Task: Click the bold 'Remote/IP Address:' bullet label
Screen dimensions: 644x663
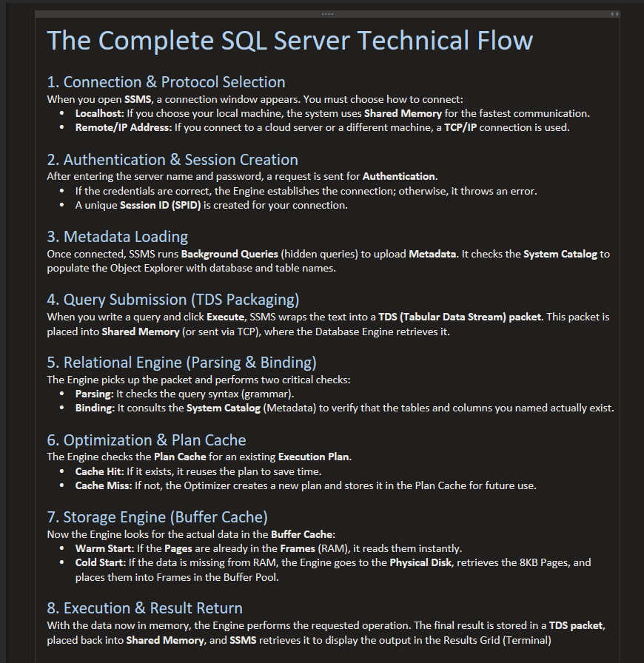Action: point(124,127)
